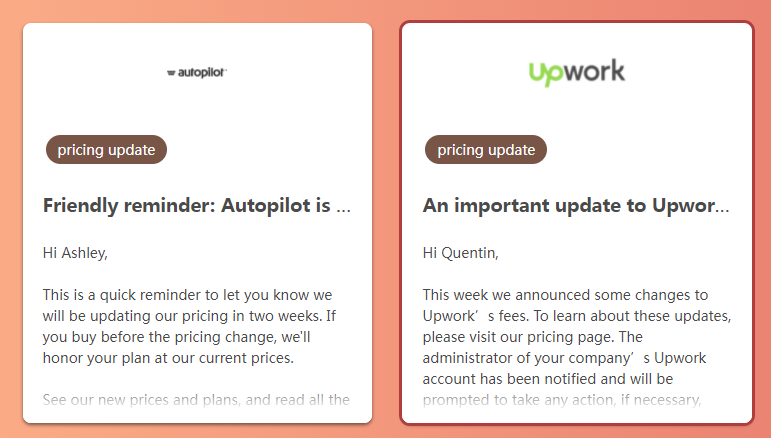The image size is (771, 438).
Task: Click the 'please visit our pricing page' line
Action: (x=533, y=337)
